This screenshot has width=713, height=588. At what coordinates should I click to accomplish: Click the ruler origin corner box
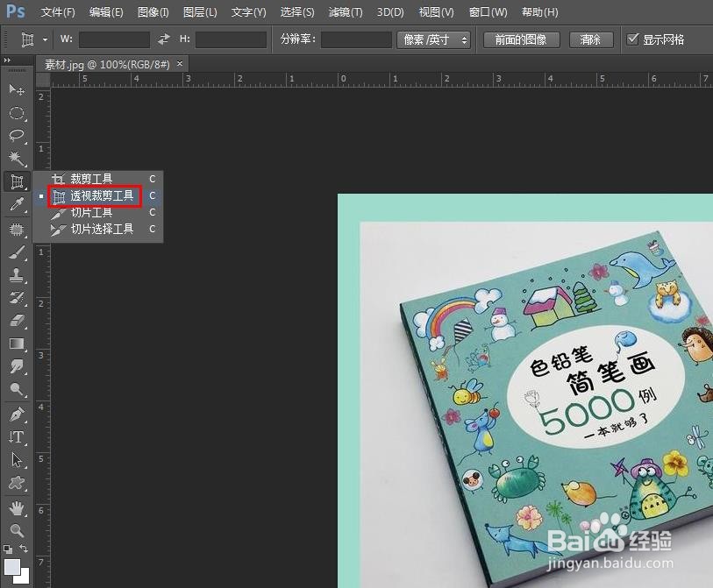pyautogui.click(x=43, y=80)
